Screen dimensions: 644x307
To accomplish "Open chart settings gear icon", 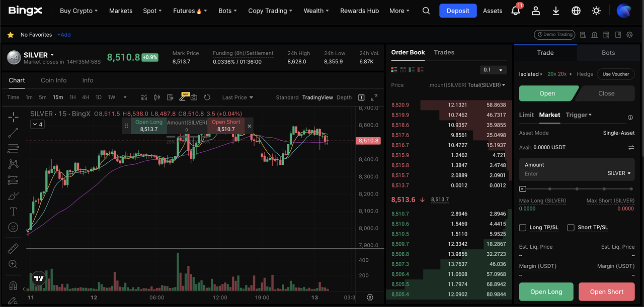I will pos(370,297).
